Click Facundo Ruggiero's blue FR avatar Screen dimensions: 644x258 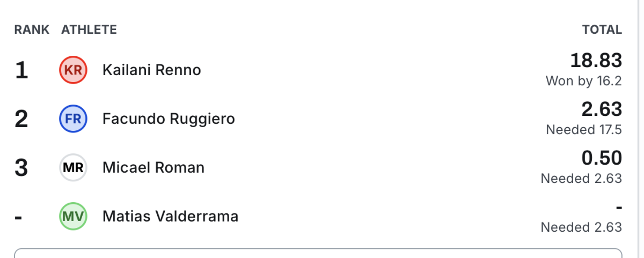pyautogui.click(x=72, y=119)
